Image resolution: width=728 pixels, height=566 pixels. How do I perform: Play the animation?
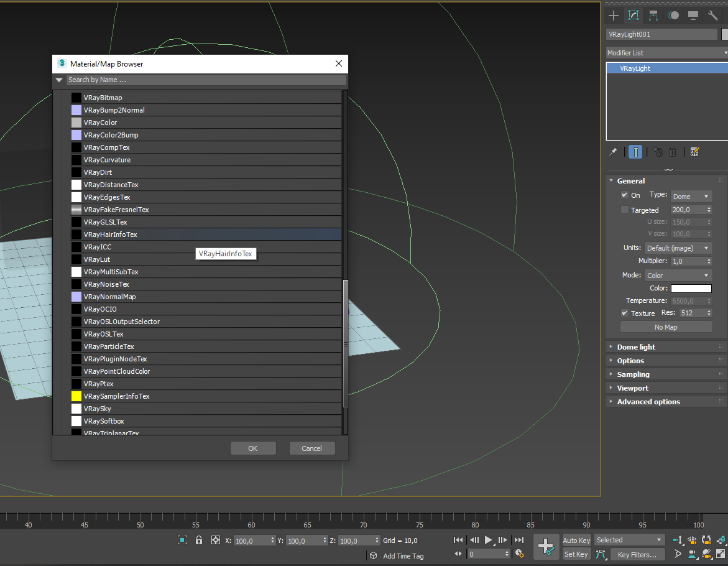tap(489, 539)
